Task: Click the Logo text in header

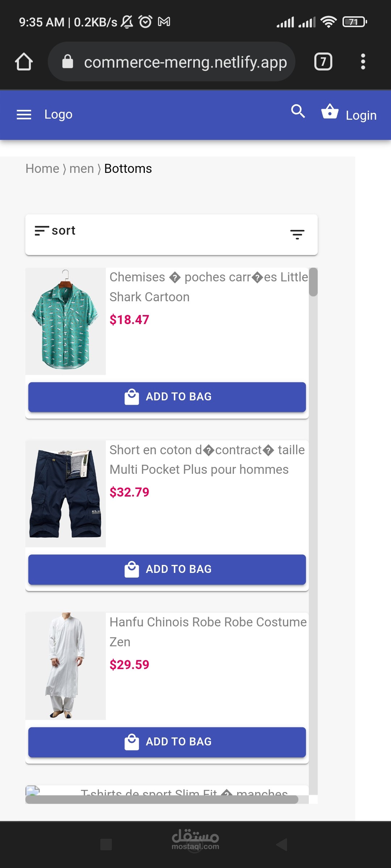Action: point(58,114)
